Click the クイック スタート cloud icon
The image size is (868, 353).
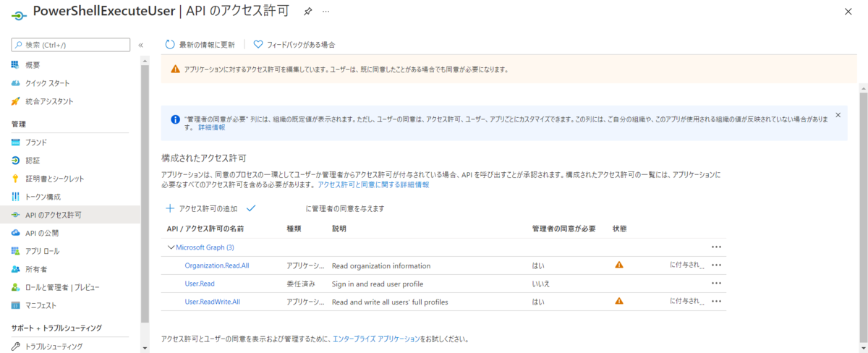click(16, 83)
